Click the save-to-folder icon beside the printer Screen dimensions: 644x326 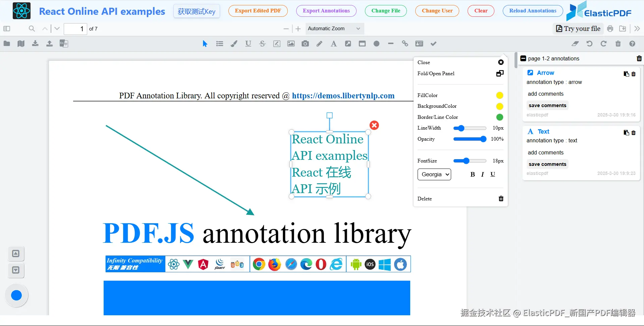[623, 29]
